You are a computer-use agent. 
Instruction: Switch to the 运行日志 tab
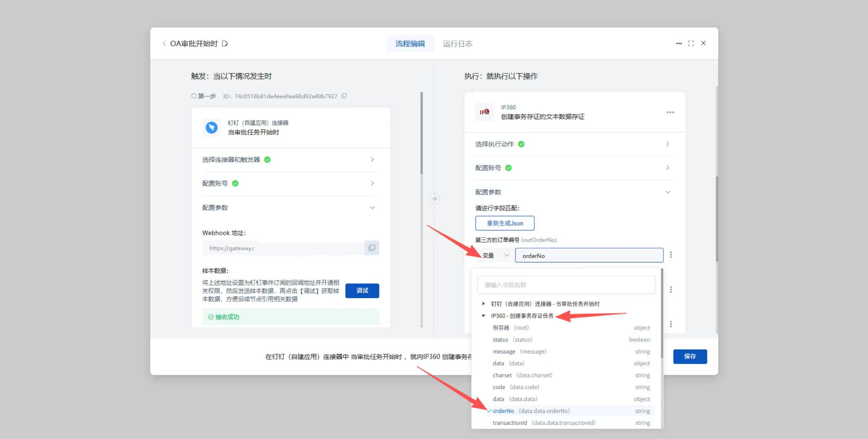(x=457, y=44)
